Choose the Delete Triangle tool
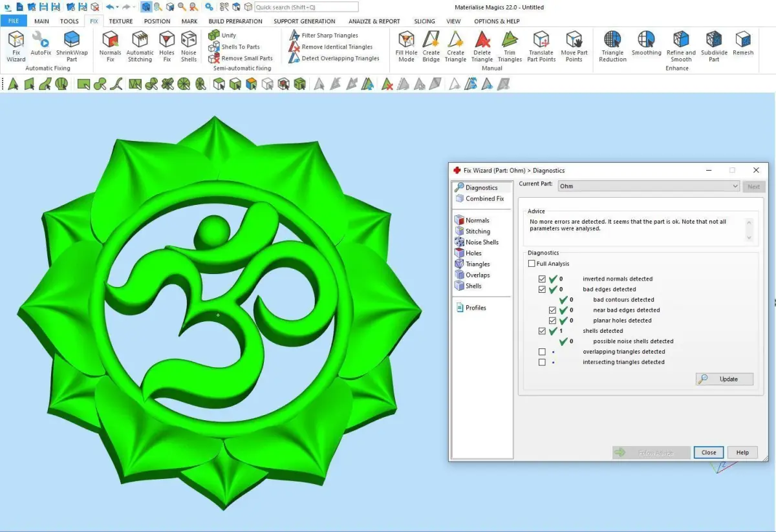 coord(482,46)
